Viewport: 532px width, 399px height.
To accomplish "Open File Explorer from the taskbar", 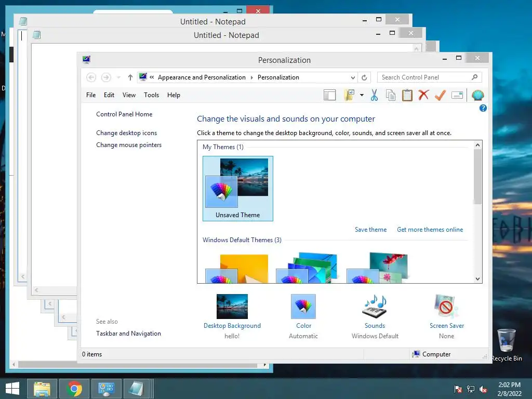I will coord(42,389).
